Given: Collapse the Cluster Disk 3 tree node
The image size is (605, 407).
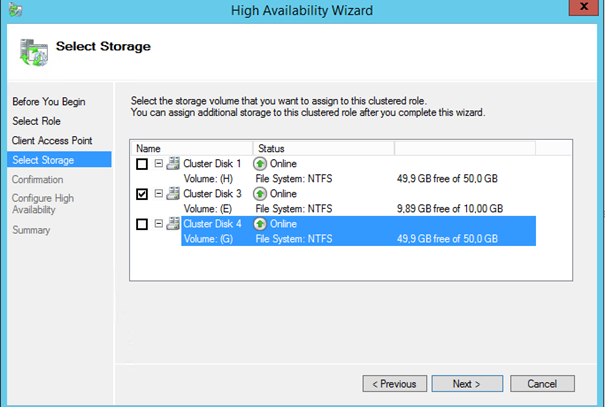Looking at the screenshot, I should point(158,194).
